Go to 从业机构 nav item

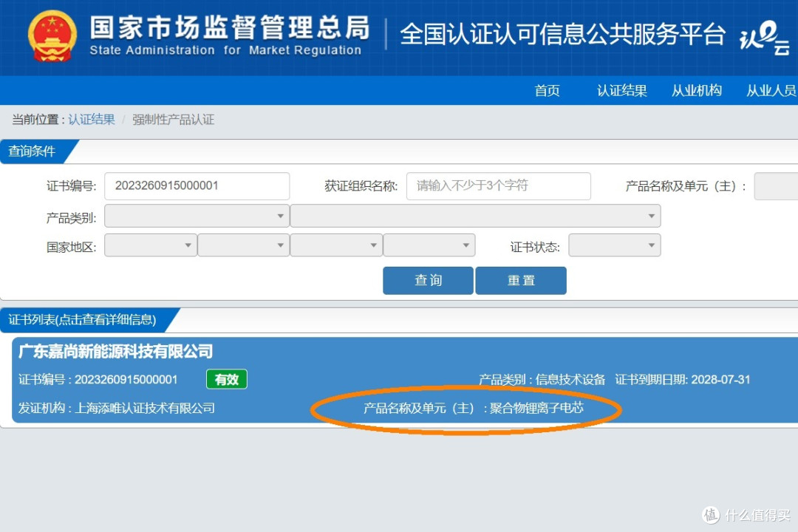point(697,91)
